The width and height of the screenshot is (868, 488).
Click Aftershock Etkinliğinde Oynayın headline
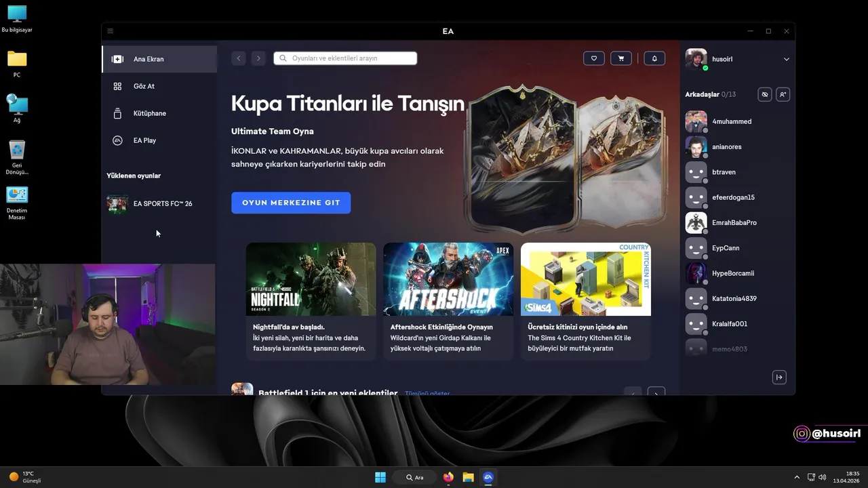pyautogui.click(x=441, y=327)
